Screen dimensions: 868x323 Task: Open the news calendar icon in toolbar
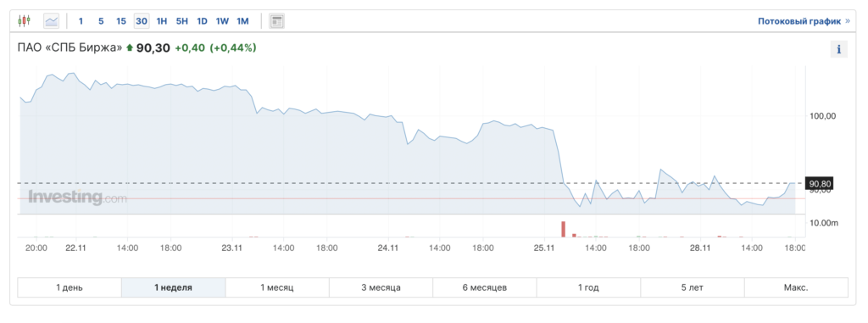[x=276, y=21]
